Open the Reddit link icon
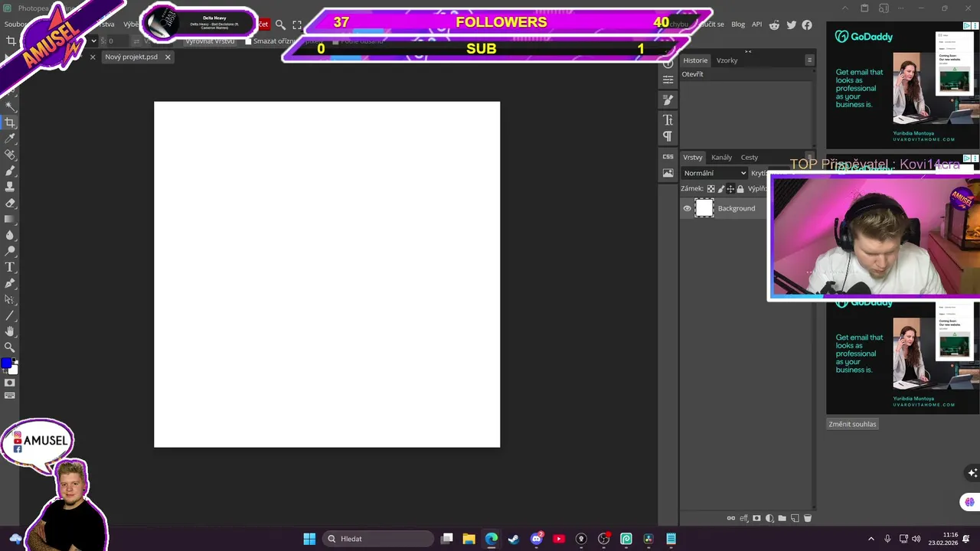 [774, 24]
